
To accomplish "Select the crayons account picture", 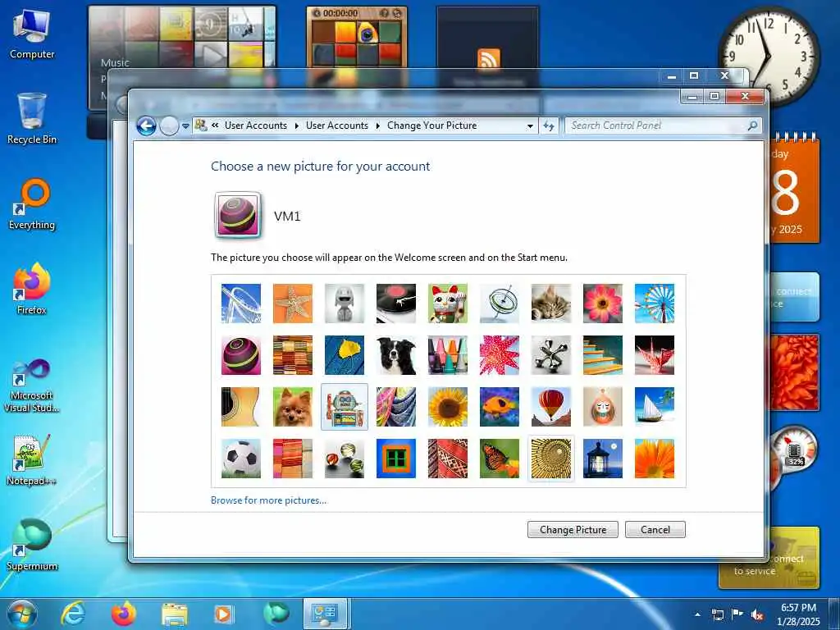I will pyautogui.click(x=448, y=355).
